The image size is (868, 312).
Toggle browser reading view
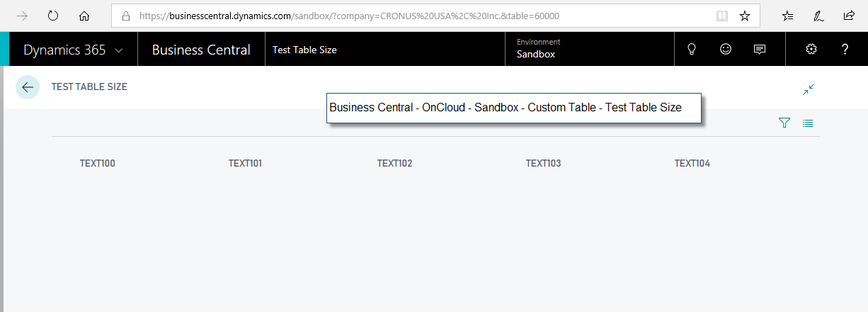pyautogui.click(x=721, y=16)
